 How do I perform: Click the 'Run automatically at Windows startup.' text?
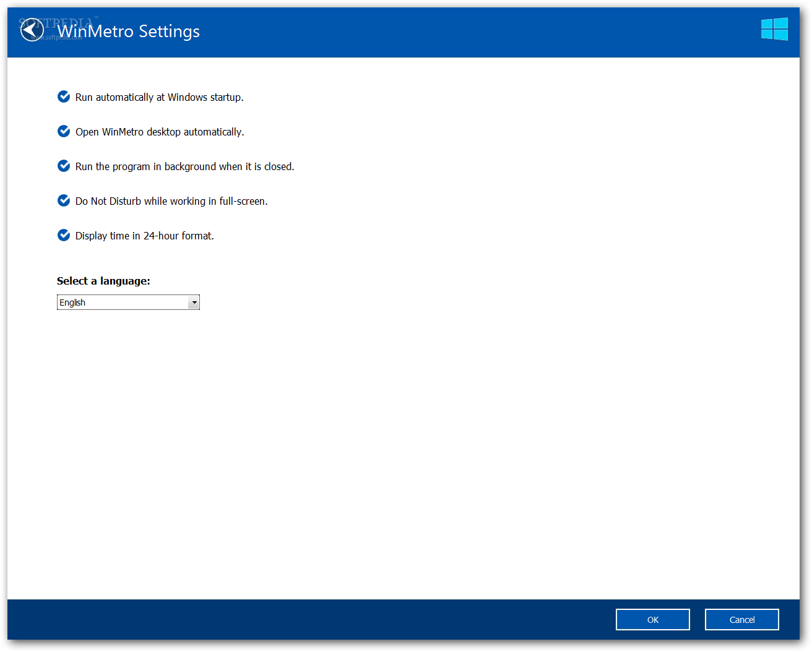160,98
